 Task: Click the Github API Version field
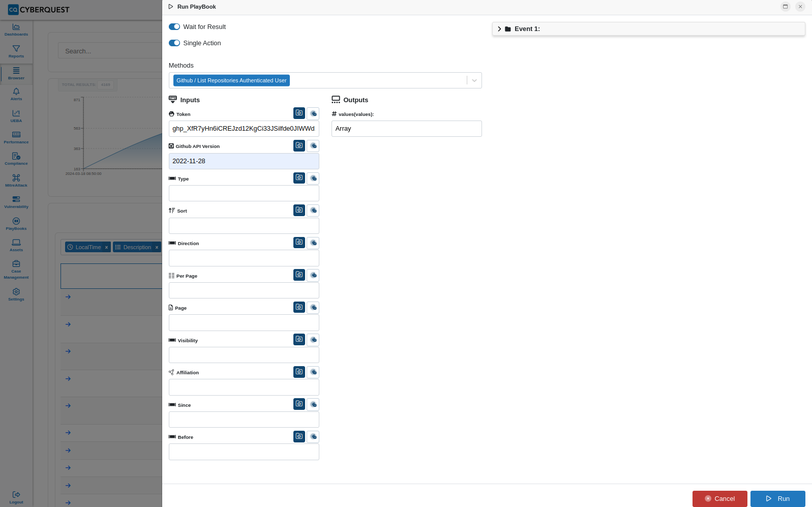[x=244, y=161]
